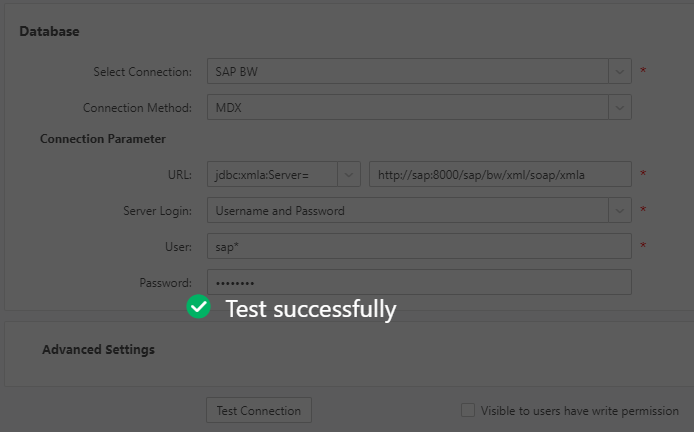Click the Test successfully message text
Viewport: 694px width, 432px height.
310,309
